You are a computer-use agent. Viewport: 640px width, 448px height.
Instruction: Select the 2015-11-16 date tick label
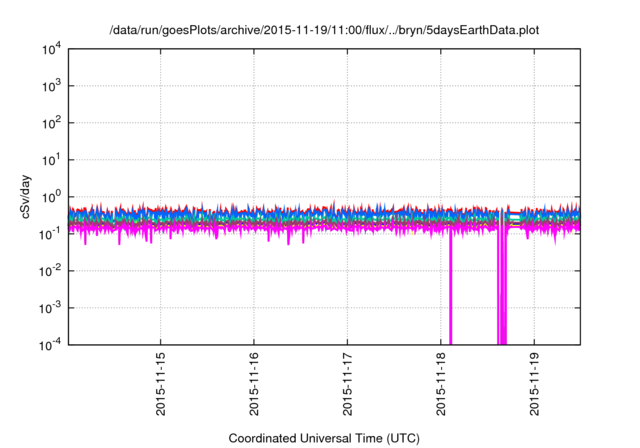tap(254, 383)
